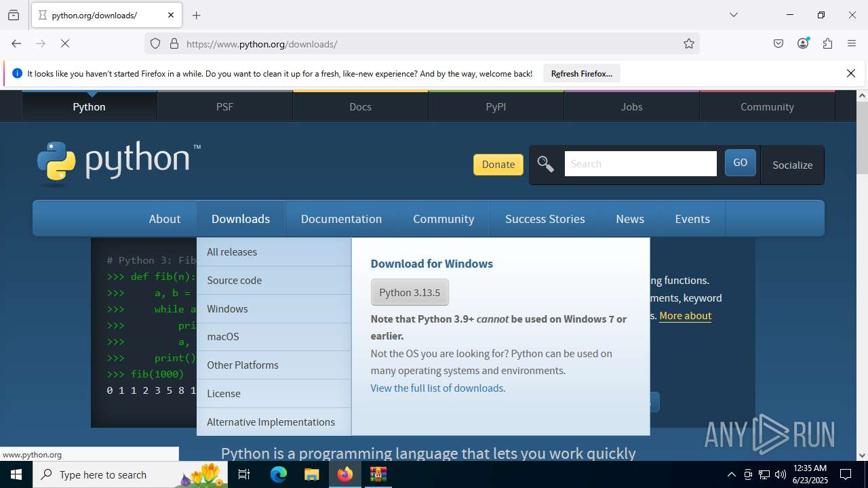Open the Events navigation menu
The width and height of the screenshot is (868, 488).
point(692,219)
